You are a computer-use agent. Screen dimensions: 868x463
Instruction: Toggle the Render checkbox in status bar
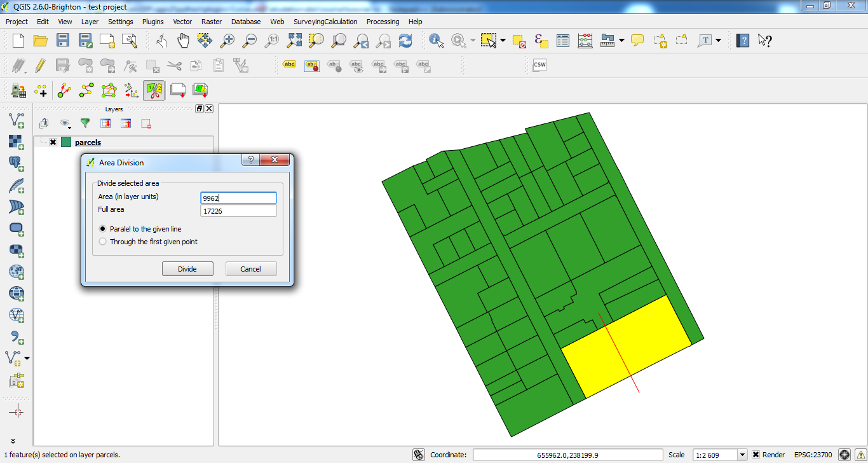(756, 455)
